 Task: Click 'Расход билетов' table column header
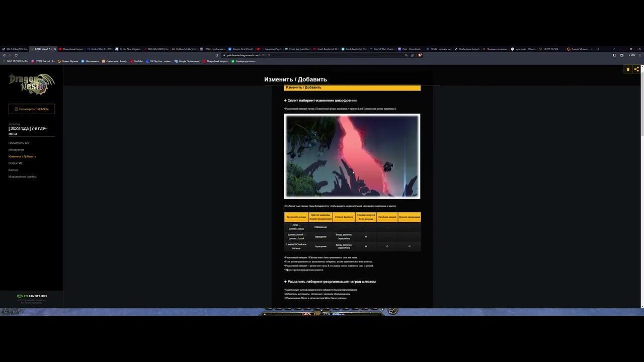click(344, 217)
